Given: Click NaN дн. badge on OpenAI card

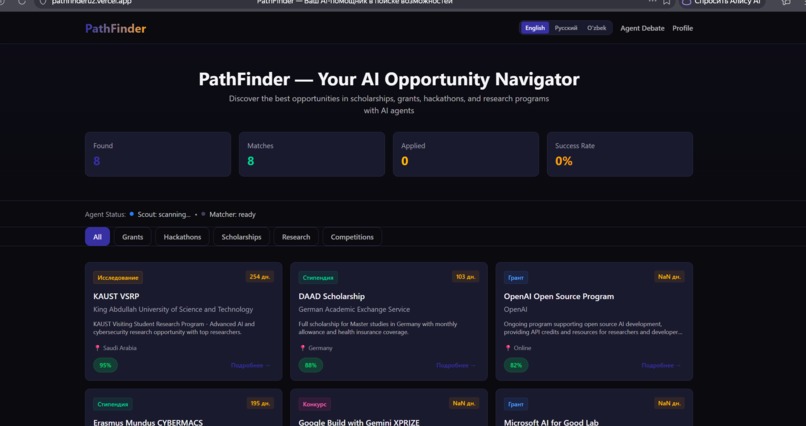Looking at the screenshot, I should [669, 277].
